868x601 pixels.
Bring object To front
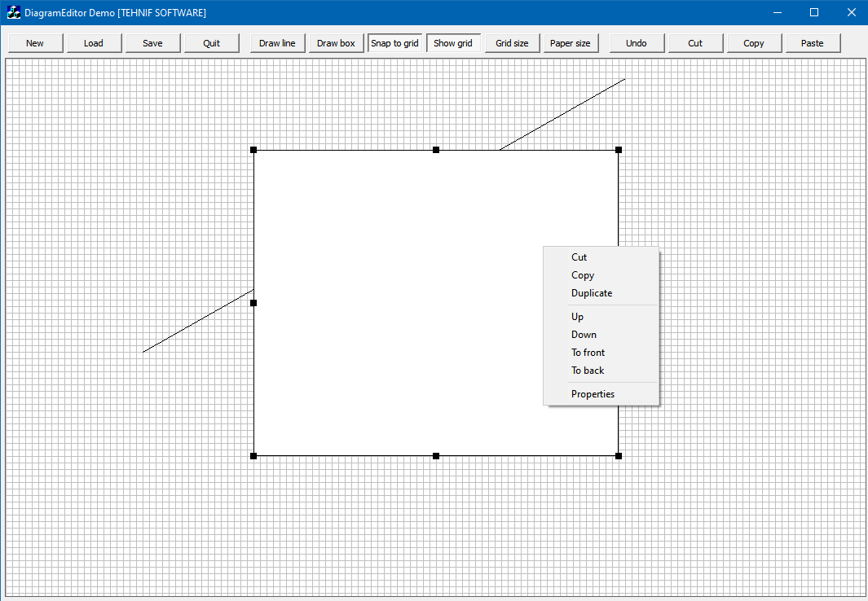coord(601,353)
